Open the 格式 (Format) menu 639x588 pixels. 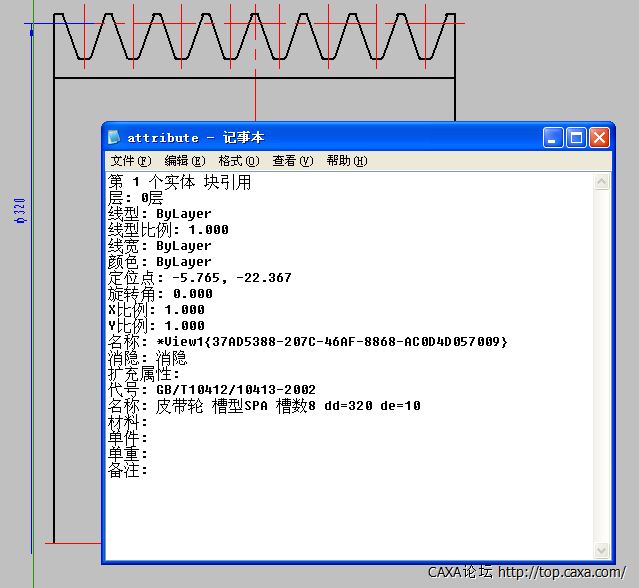(x=238, y=161)
